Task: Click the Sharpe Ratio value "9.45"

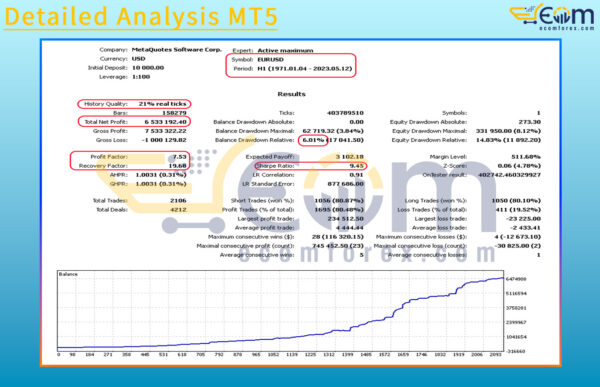Action: point(357,166)
